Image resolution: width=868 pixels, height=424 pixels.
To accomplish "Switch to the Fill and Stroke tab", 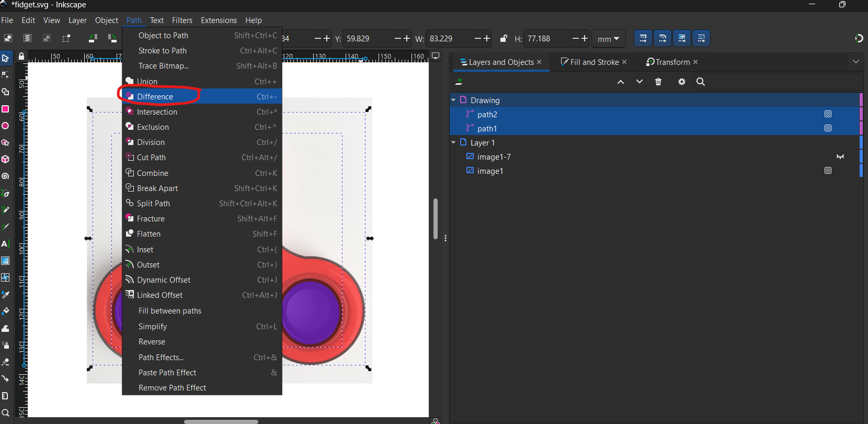I will [x=594, y=62].
